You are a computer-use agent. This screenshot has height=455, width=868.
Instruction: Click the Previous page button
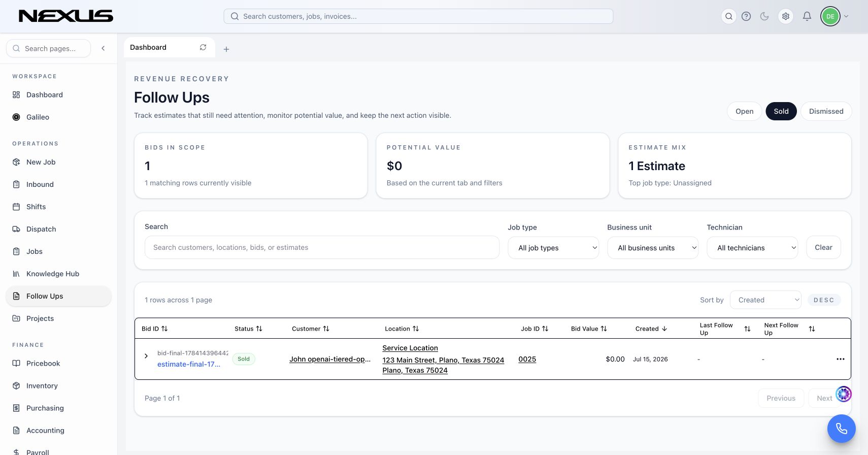coord(781,398)
